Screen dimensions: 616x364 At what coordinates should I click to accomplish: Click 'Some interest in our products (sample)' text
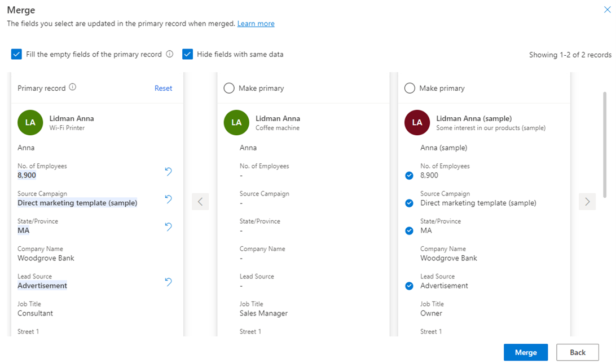tap(491, 128)
